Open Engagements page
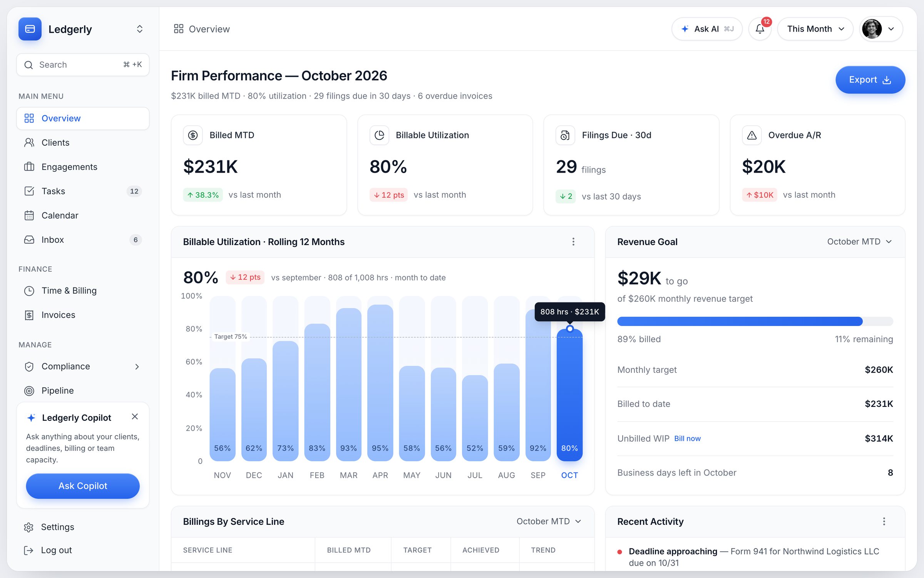The width and height of the screenshot is (924, 578). (x=83, y=167)
